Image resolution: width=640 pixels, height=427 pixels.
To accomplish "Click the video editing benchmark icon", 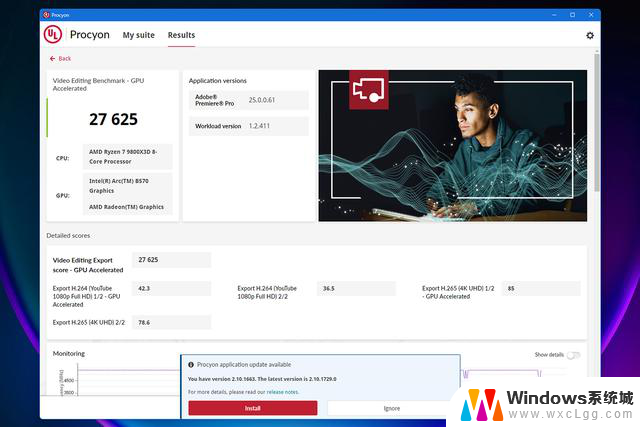I will tap(369, 90).
